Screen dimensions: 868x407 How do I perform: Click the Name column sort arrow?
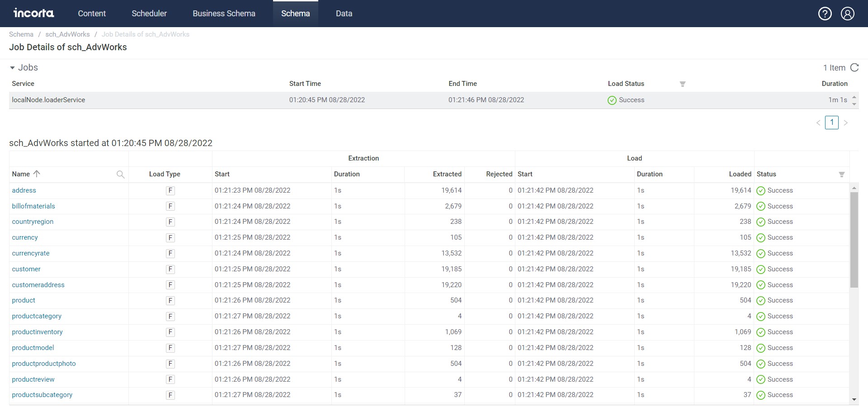click(36, 174)
